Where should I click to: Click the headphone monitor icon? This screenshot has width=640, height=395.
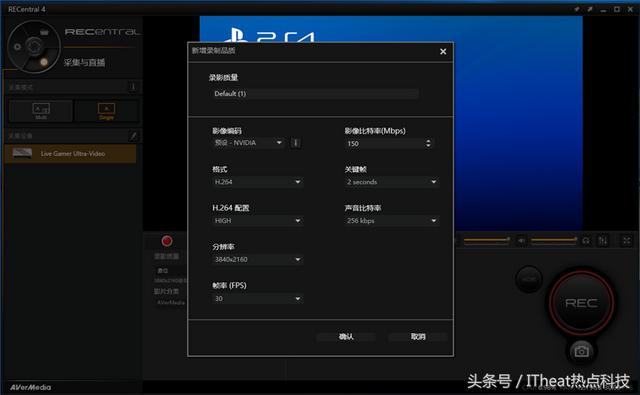pyautogui.click(x=586, y=241)
